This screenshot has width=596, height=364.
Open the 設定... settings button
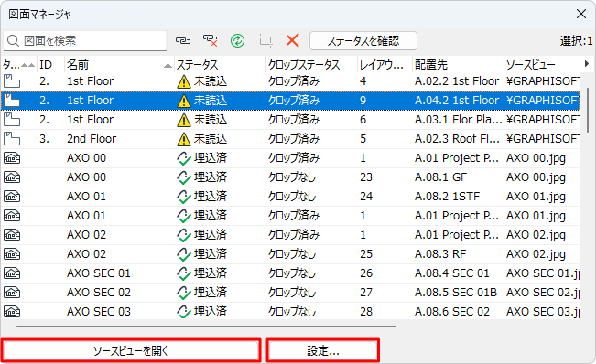click(x=322, y=350)
